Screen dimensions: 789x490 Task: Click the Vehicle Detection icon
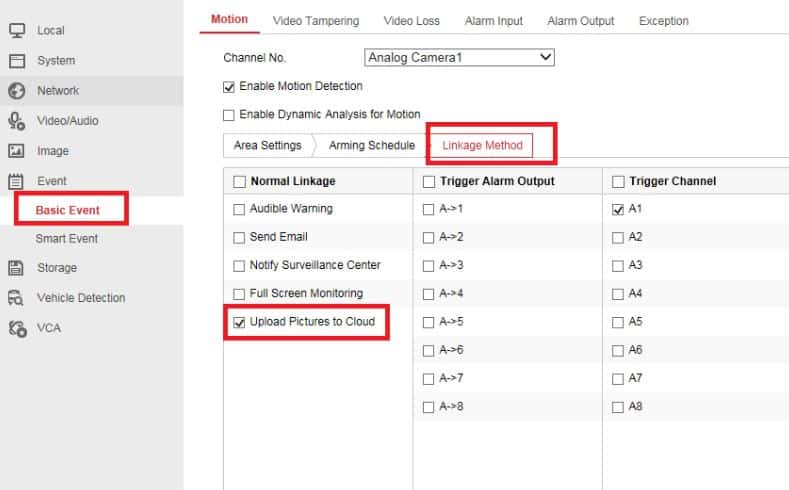(x=16, y=298)
